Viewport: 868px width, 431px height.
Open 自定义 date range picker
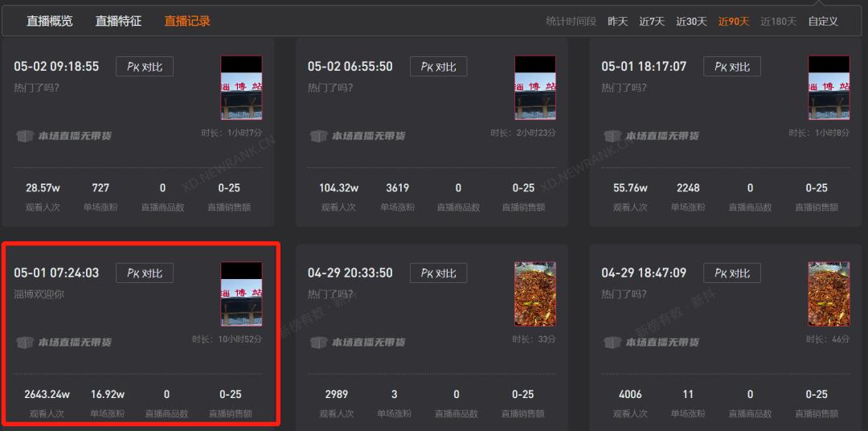pos(823,22)
